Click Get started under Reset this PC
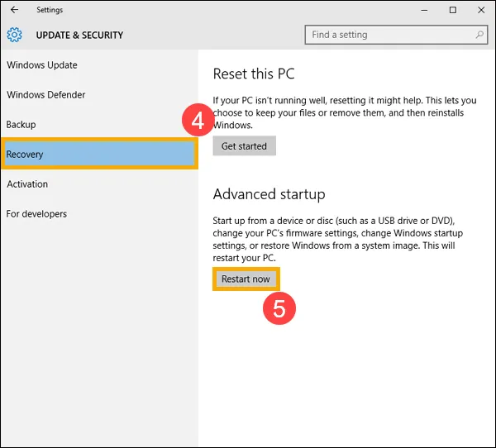Screen dimensions: 496x448 point(244,145)
